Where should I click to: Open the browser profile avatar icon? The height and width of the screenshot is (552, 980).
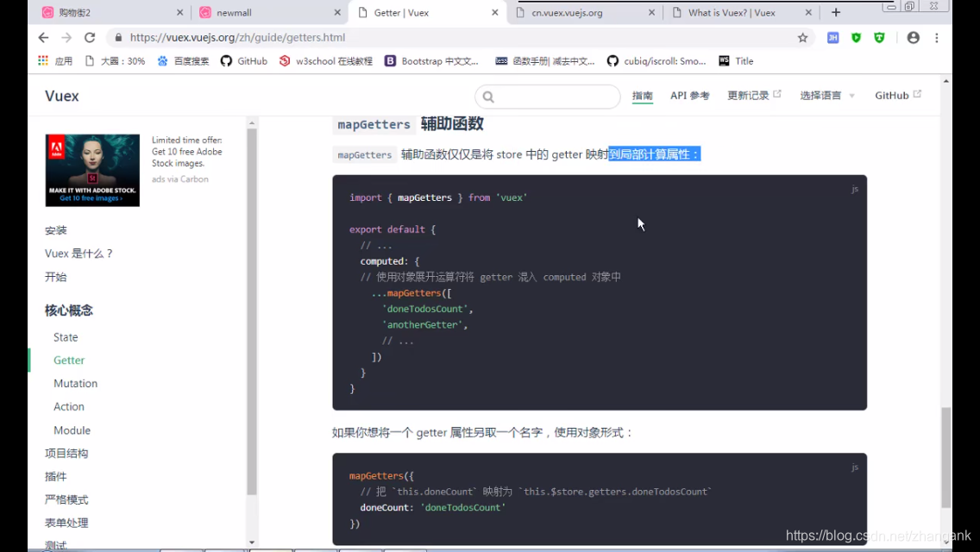[x=913, y=37]
